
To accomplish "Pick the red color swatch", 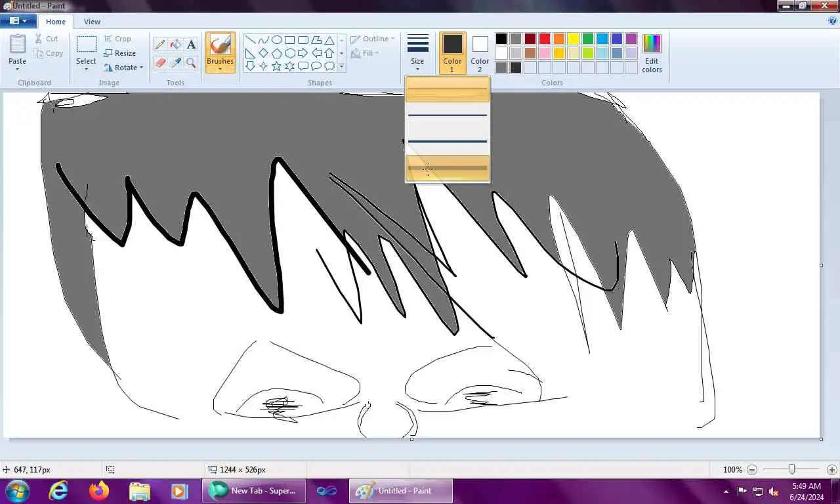I will (545, 39).
